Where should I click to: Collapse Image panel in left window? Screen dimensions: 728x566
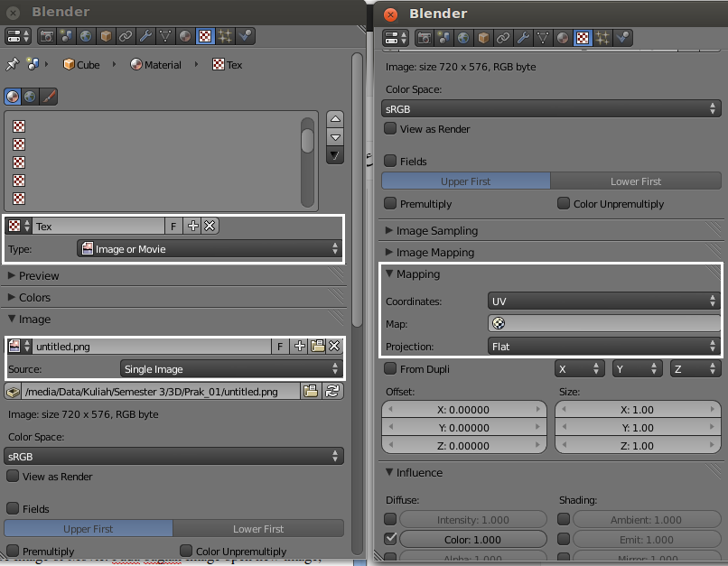12,320
